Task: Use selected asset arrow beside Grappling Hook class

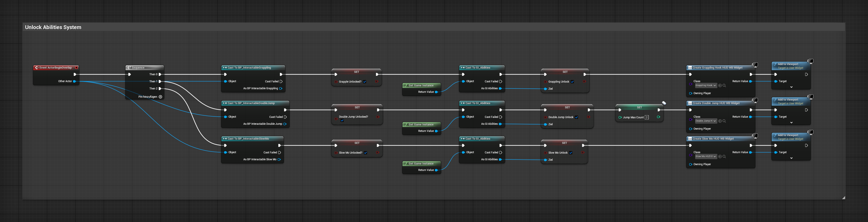Action: point(720,85)
